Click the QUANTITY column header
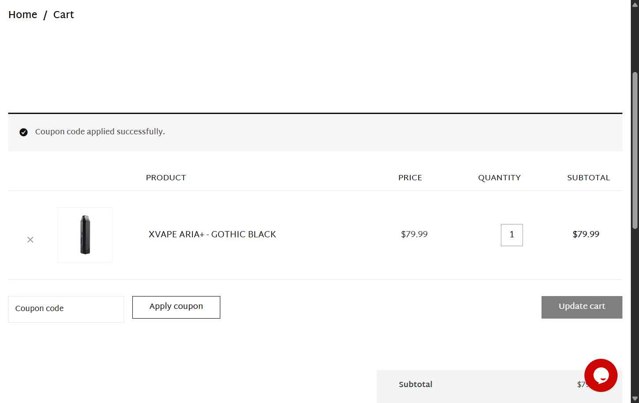The height and width of the screenshot is (403, 639). click(x=499, y=178)
